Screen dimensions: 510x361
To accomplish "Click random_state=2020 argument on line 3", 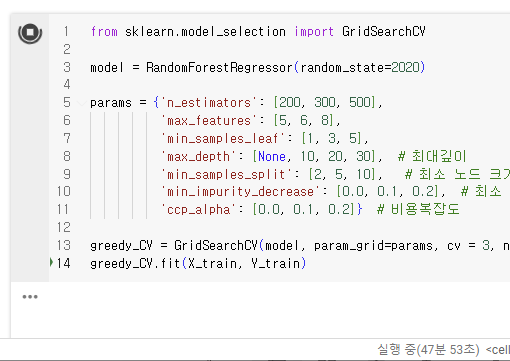I will tap(359, 68).
